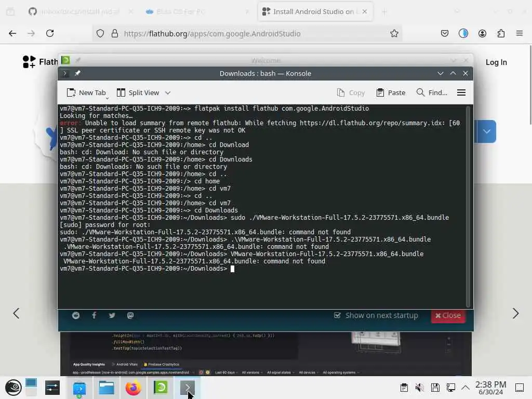Minimize the Konsole window with down chevron

coord(441,73)
